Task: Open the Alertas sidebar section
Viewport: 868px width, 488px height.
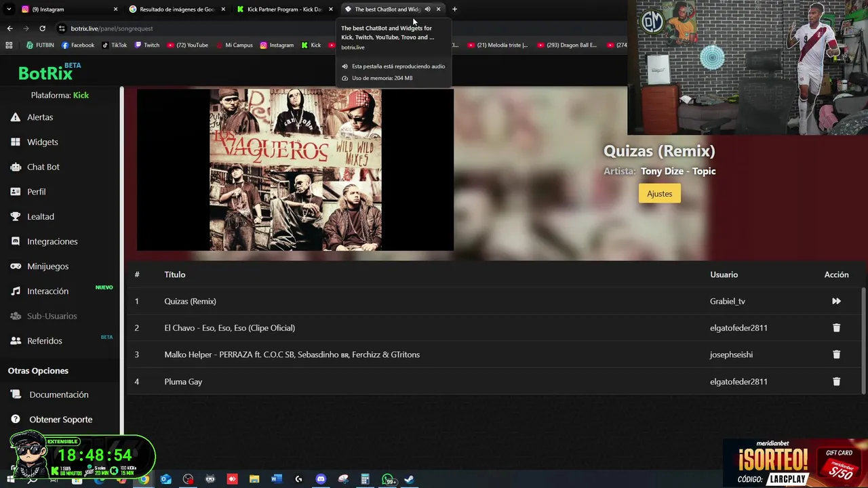Action: [x=39, y=117]
